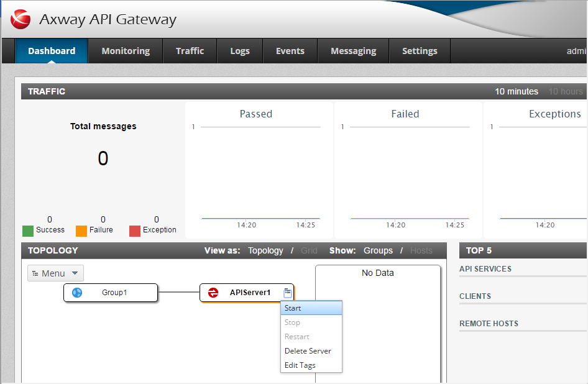Click the APIServer1 context menu icon
This screenshot has height=384, width=588.
(x=287, y=292)
